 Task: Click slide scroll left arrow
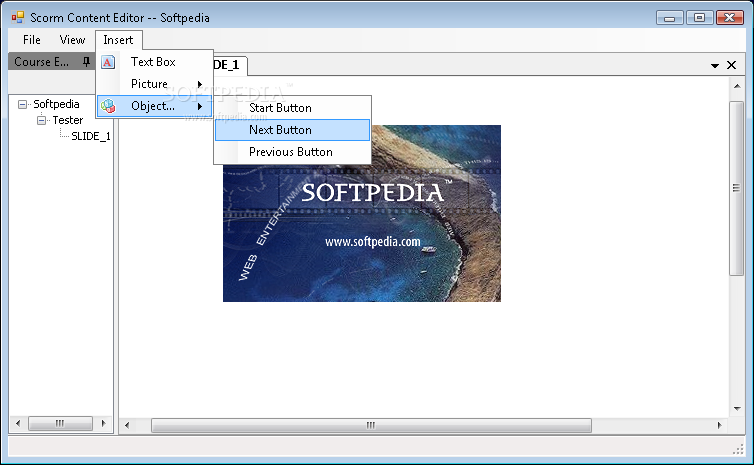127,425
